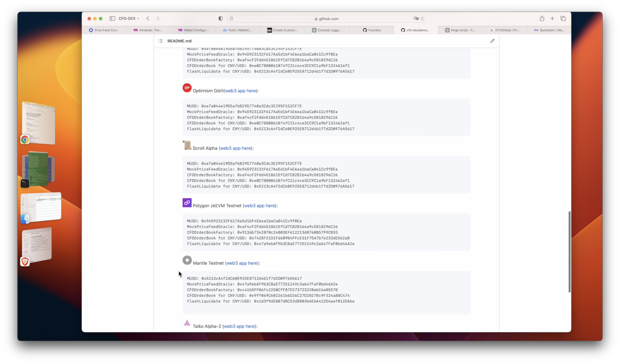Open the Chrome window thumbnail in Stage Manager
This screenshot has height=364, width=620.
point(39,123)
